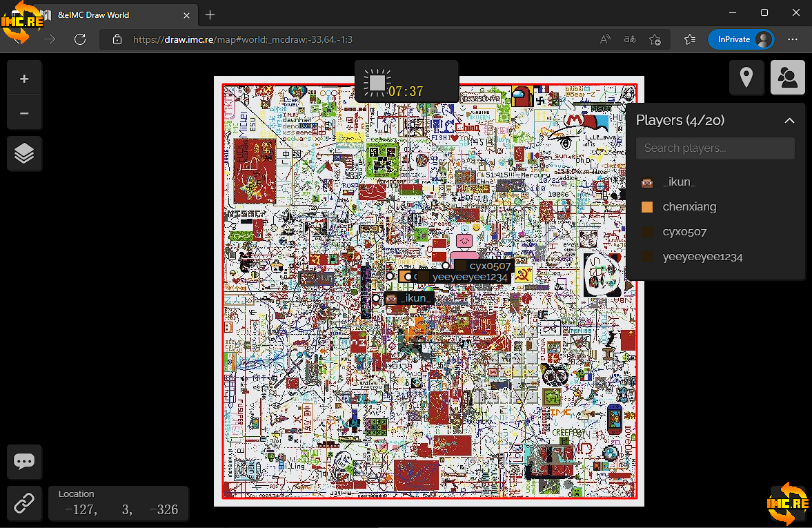Screen dimensions: 812x528
Task: Select player chenxiang in the list
Action: pyautogui.click(x=689, y=207)
